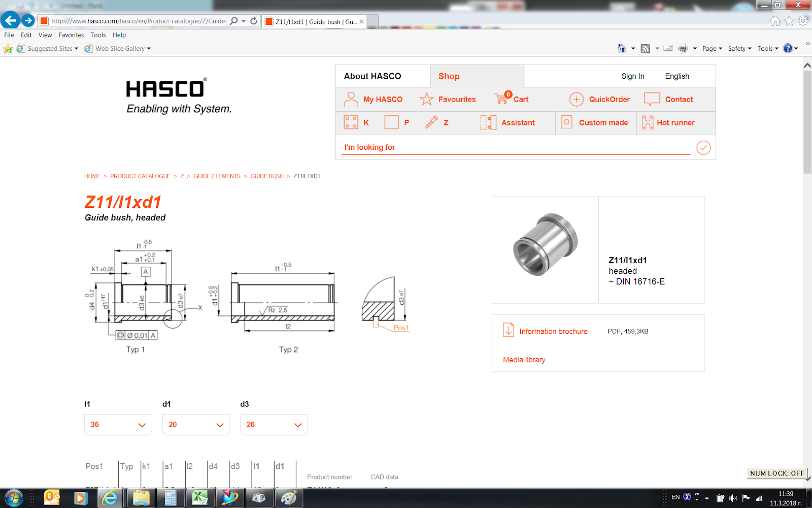Click the Z measuring ruler category icon

432,122
